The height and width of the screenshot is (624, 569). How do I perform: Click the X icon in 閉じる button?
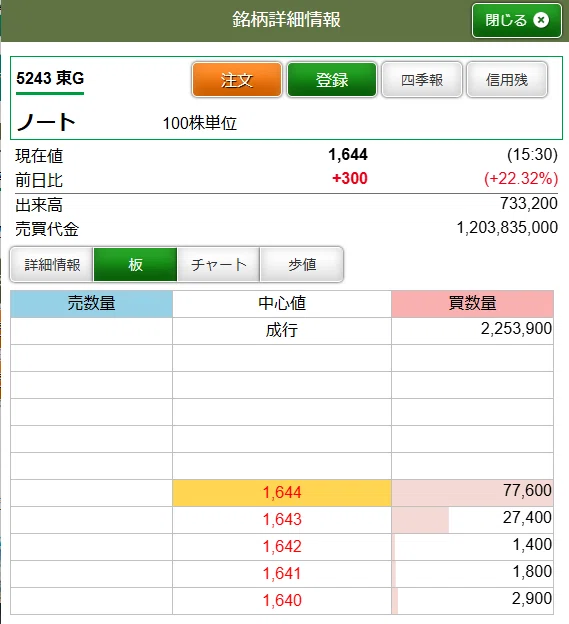[x=541, y=20]
